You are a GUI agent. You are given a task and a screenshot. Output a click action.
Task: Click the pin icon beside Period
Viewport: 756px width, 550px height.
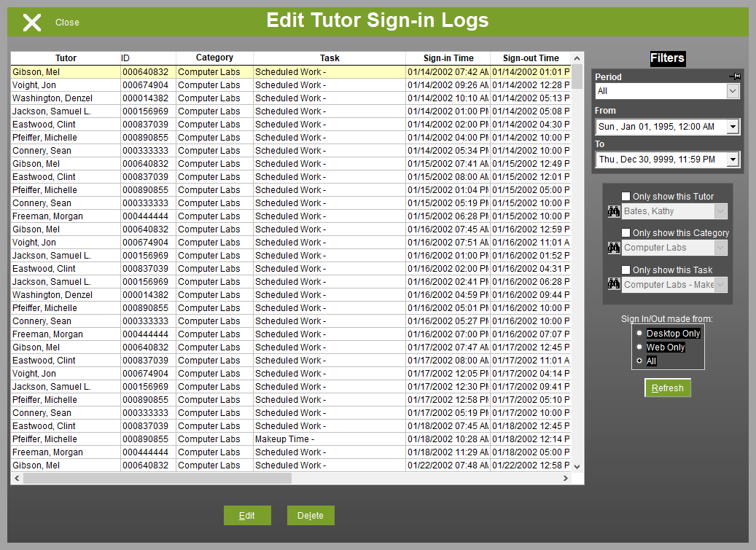point(735,76)
